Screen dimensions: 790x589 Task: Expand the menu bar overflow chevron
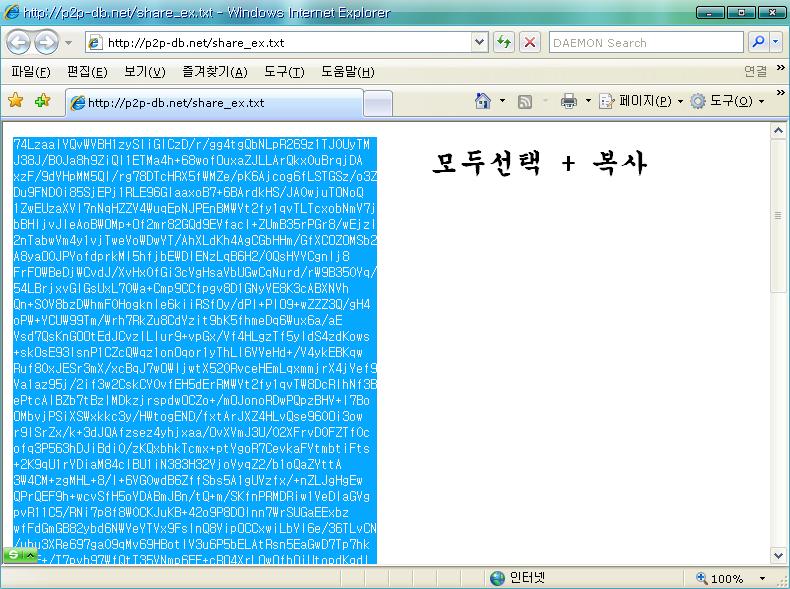click(x=780, y=68)
